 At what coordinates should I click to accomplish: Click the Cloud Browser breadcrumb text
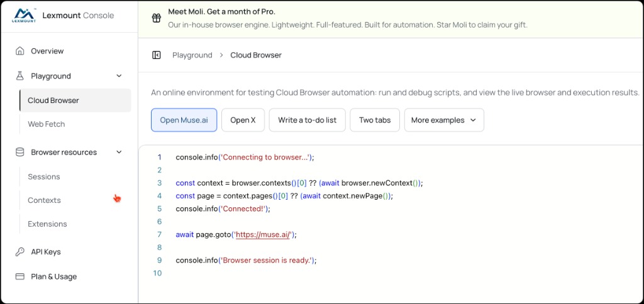click(x=256, y=55)
